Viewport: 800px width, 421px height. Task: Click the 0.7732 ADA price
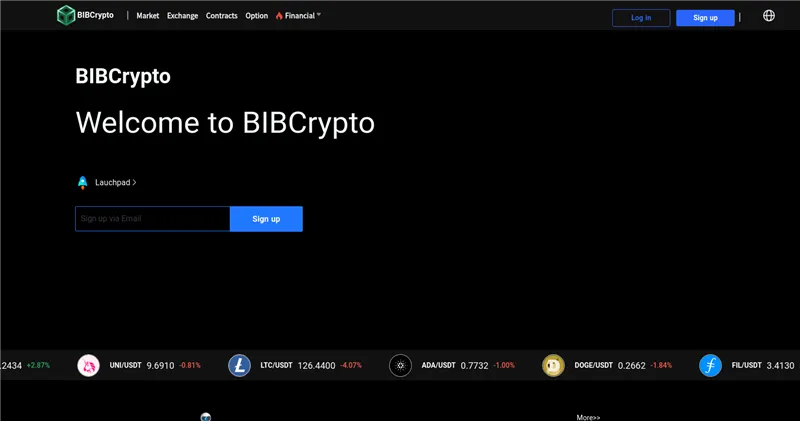pos(474,366)
